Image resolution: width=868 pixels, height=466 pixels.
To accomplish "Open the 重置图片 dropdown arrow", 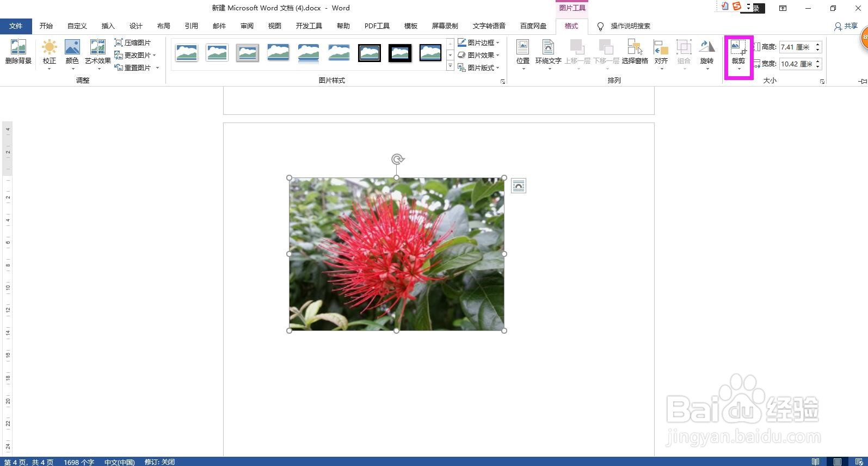I will 157,68.
